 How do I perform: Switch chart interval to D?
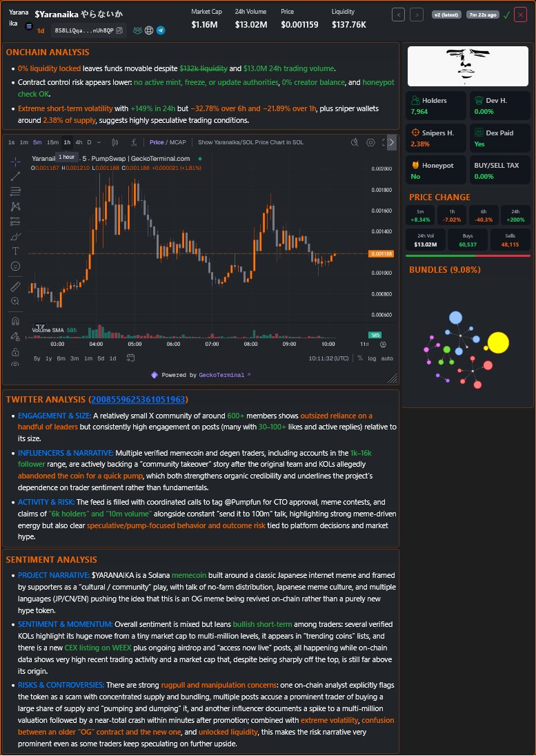tap(89, 142)
